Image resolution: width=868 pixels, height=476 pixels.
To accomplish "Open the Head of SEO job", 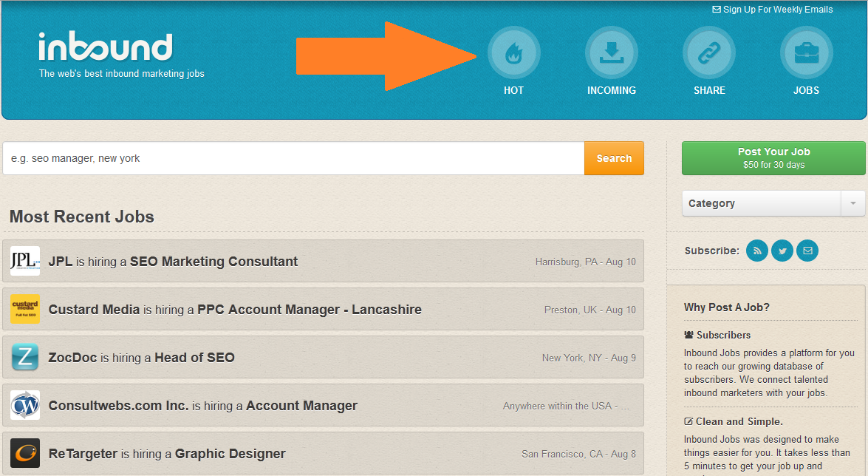I will pos(194,358).
